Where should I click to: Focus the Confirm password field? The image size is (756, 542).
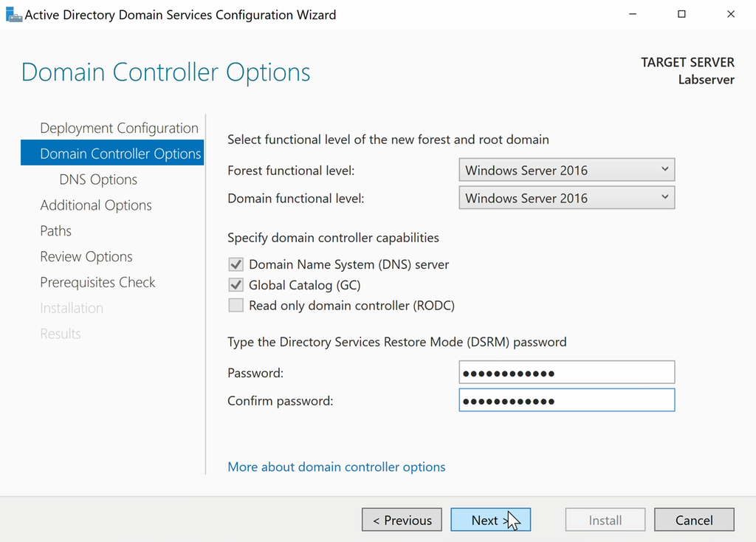[x=566, y=400]
